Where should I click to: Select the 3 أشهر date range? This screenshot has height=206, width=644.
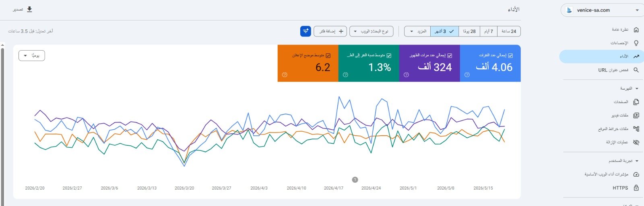444,31
